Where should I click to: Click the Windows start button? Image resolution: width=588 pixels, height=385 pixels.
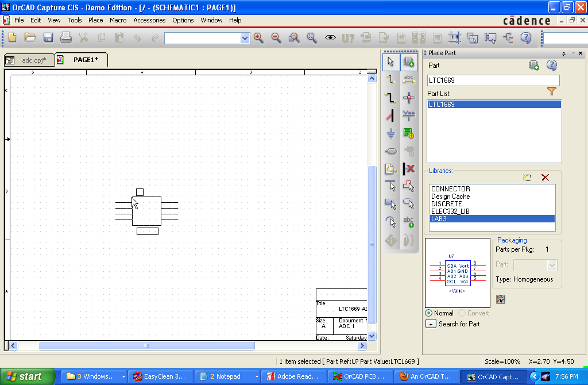coord(28,376)
